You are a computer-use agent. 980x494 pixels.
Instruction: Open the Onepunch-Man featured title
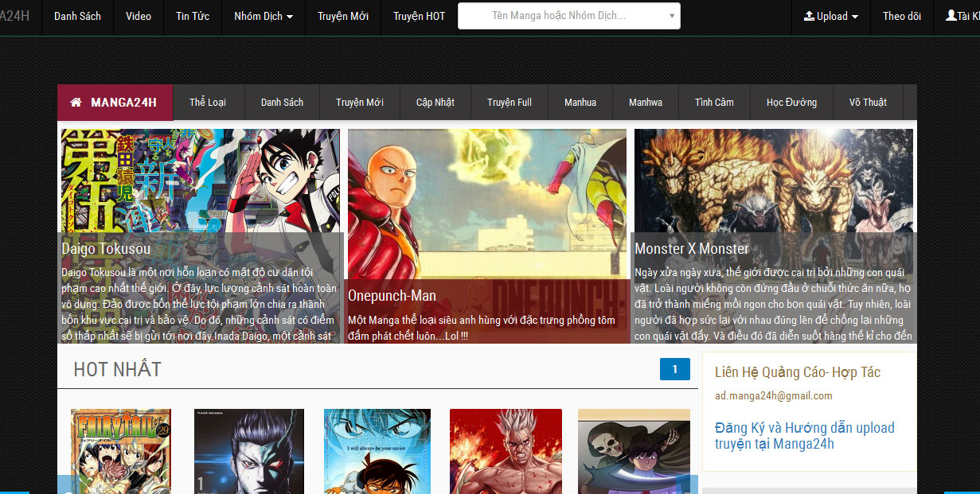392,296
